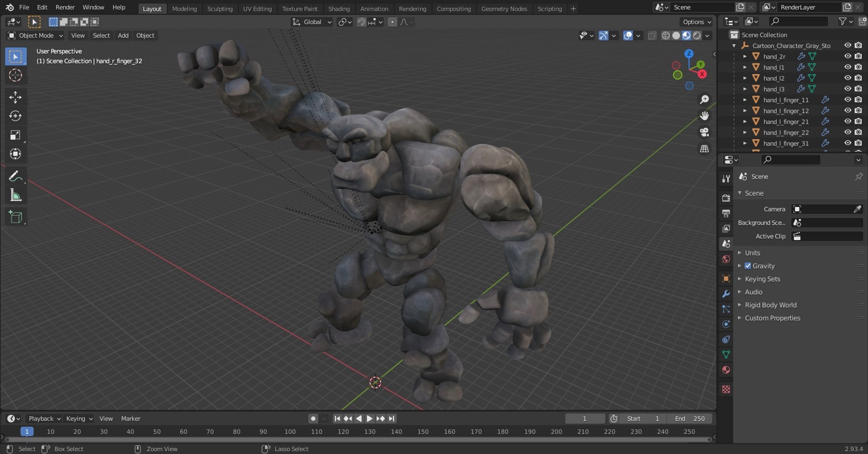Click the outliner search field
868x454 pixels.
pyautogui.click(x=798, y=21)
